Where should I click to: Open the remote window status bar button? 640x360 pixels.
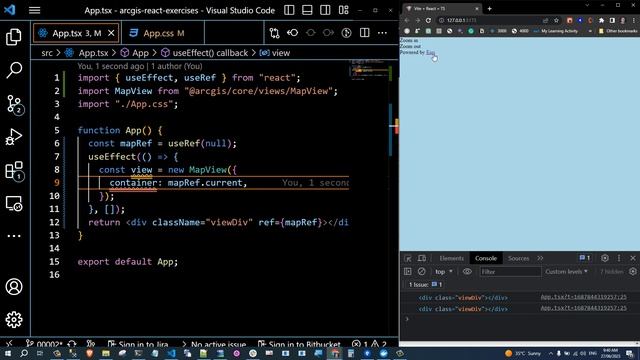point(10,344)
